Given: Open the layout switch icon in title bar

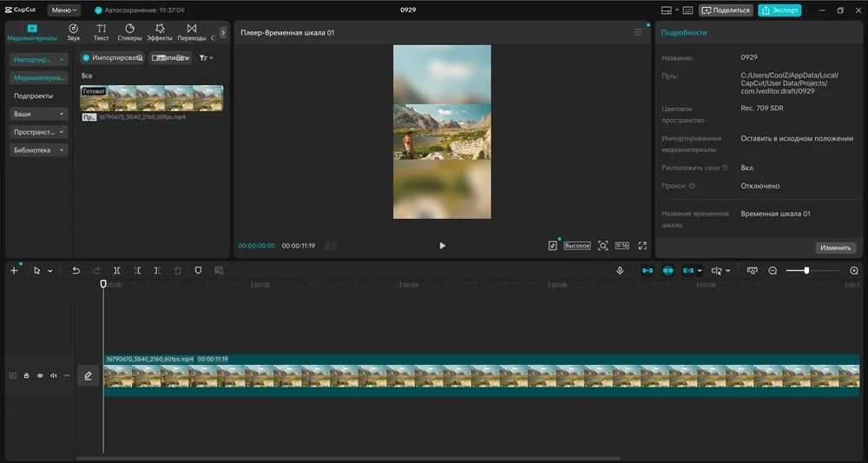Looking at the screenshot, I should coord(667,10).
